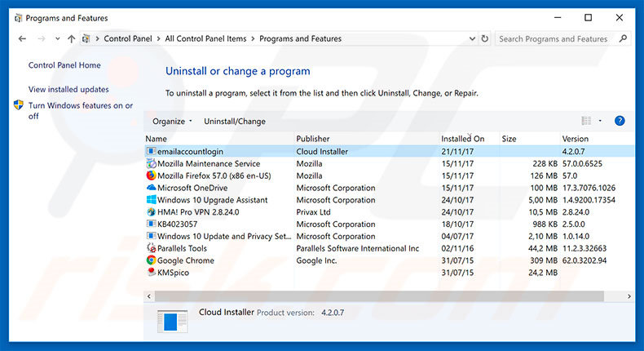Click horizontal scrollbar left arrow
Image resolution: width=644 pixels, height=351 pixels.
[148, 296]
